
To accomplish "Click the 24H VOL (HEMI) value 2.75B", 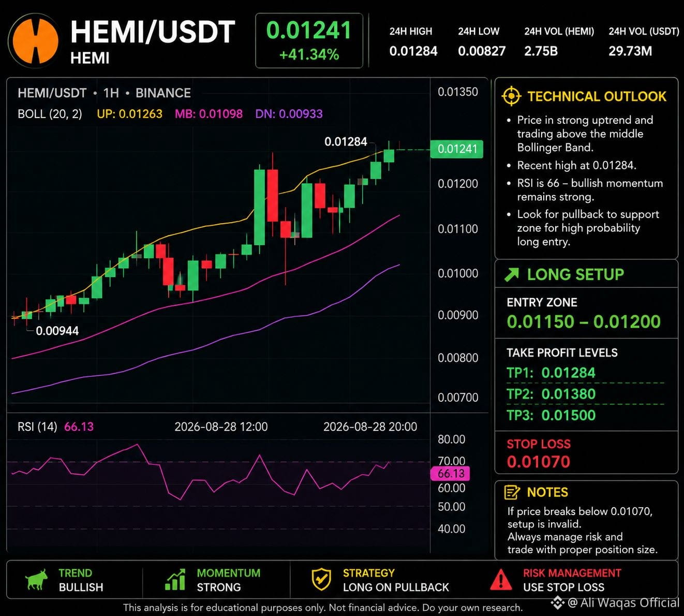I will coord(541,51).
